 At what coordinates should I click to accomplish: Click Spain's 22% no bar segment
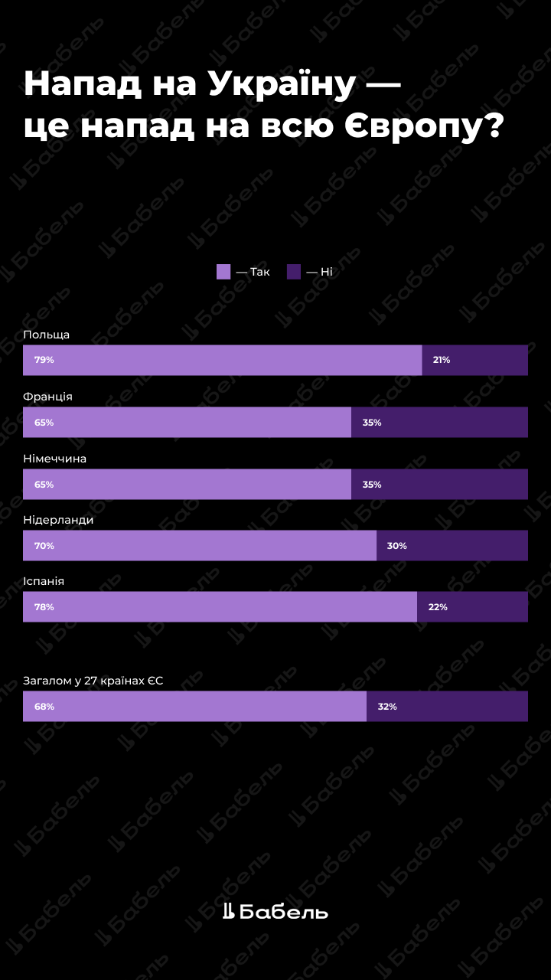pyautogui.click(x=472, y=606)
